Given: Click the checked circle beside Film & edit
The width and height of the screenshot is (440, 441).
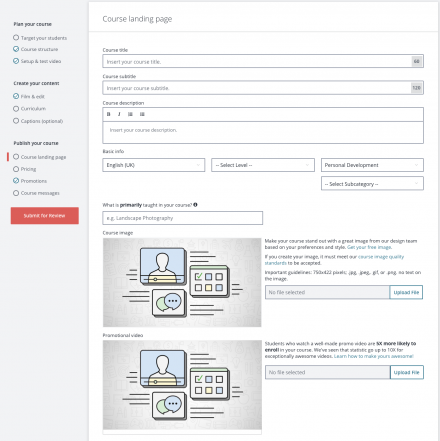Looking at the screenshot, I should 16,96.
